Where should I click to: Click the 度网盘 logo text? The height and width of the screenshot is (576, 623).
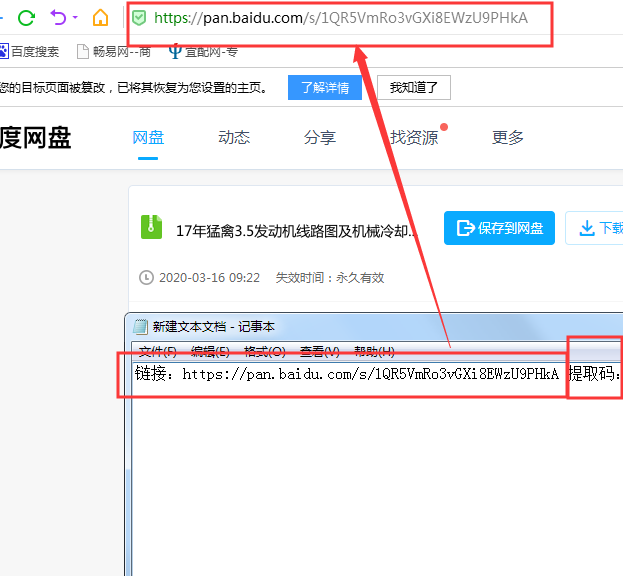tap(35, 138)
